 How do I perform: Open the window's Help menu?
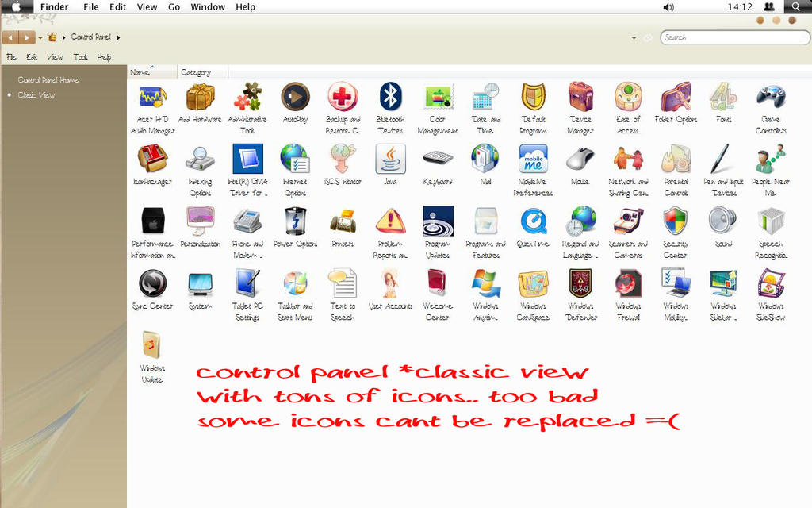point(104,57)
